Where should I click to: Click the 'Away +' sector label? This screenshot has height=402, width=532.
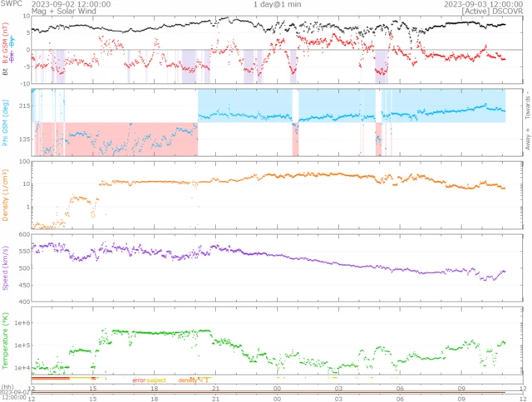(528, 139)
